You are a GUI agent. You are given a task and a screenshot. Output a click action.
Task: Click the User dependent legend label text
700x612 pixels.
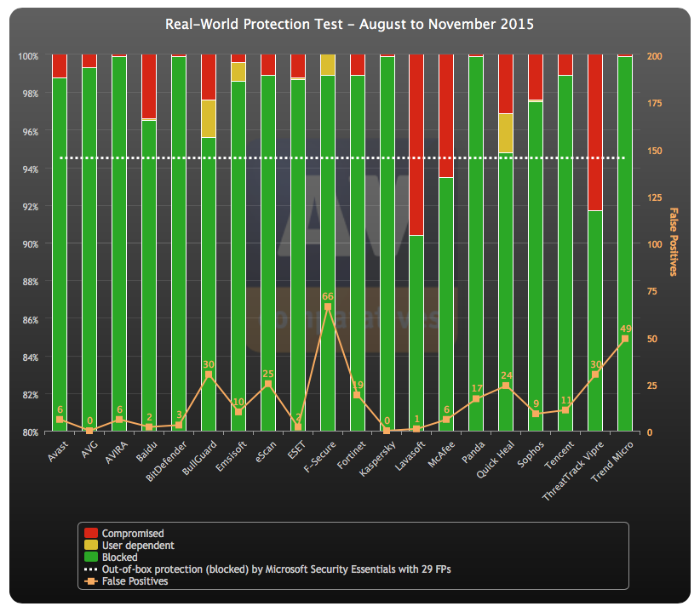pos(138,545)
